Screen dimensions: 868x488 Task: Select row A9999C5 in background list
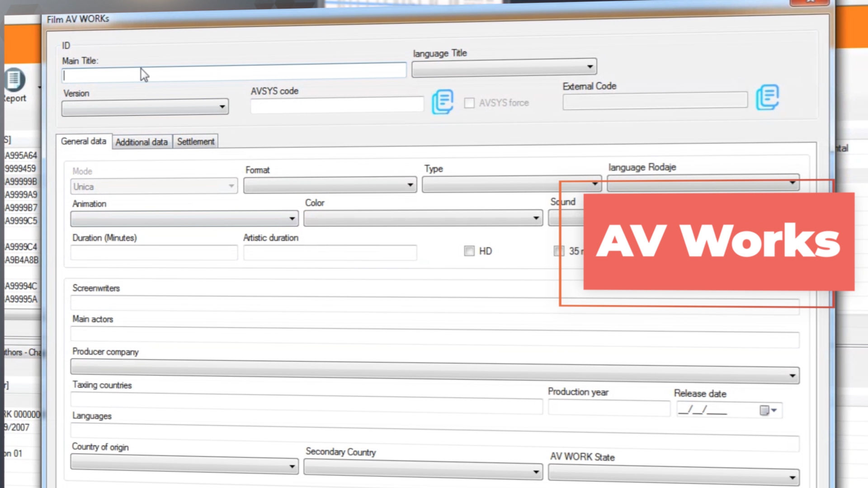pos(21,221)
